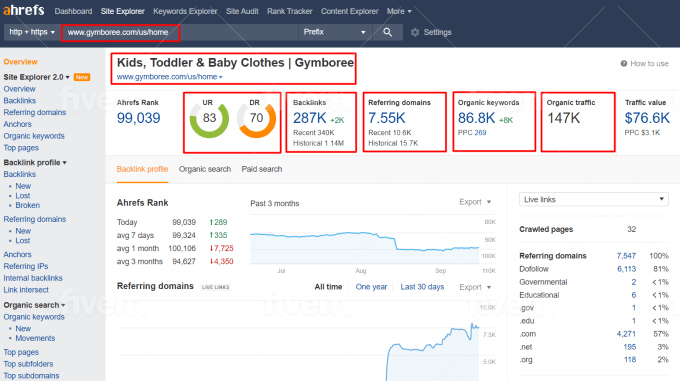Click the How to use help icon
This screenshot has height=381, width=680.
pyautogui.click(x=624, y=64)
